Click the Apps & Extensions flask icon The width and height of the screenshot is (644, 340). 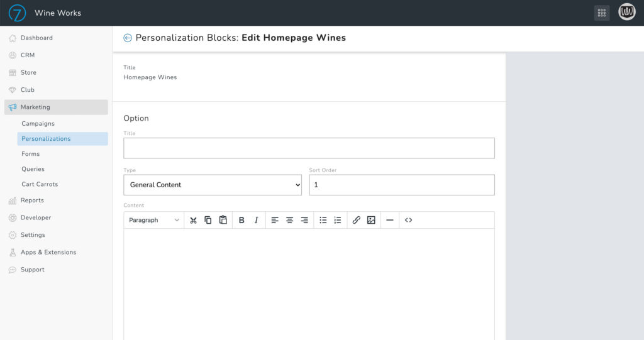(13, 252)
